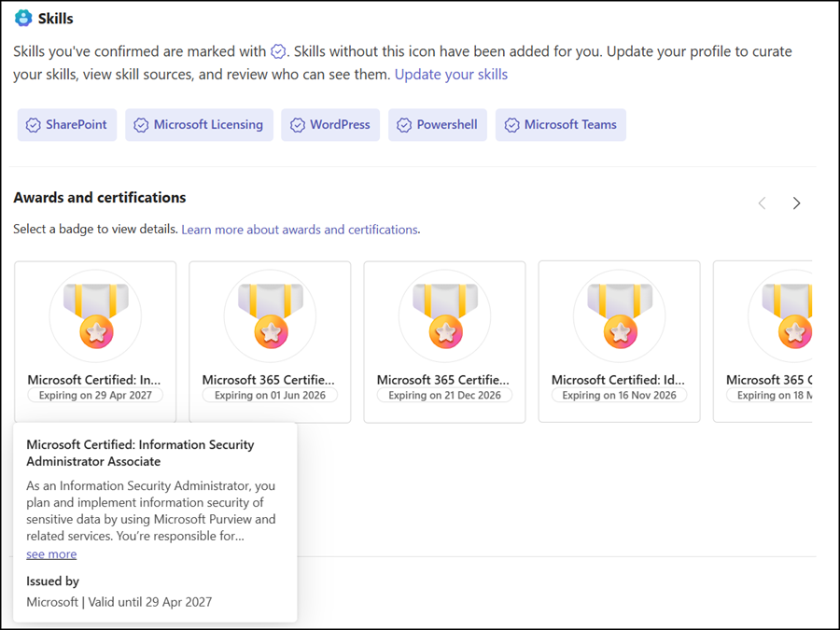Click the confirmed-skill badge icon in the description
This screenshot has width=840, height=630.
[x=278, y=51]
